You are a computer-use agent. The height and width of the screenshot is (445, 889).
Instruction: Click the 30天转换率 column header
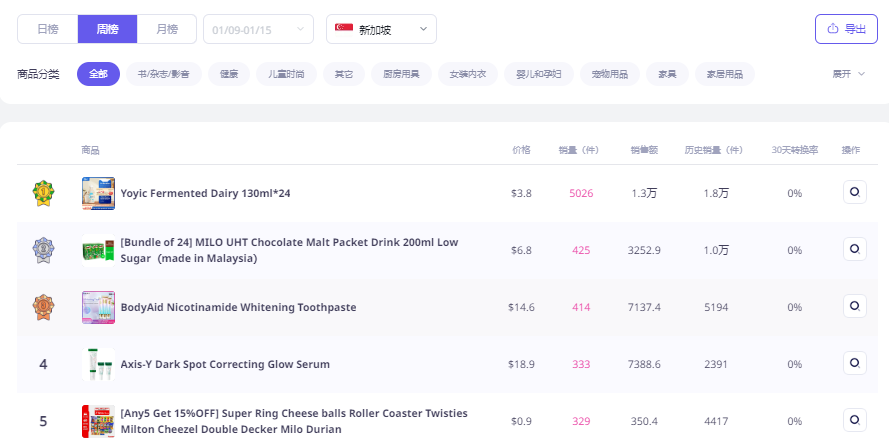[794, 150]
